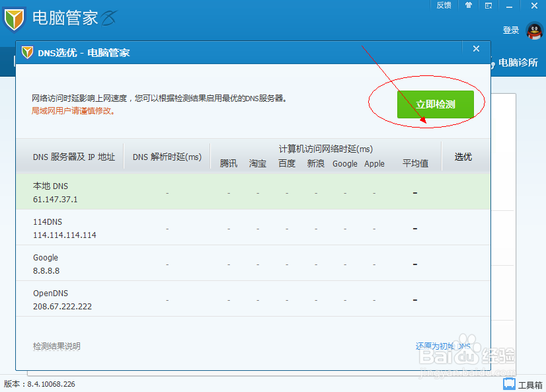Close the DNS选优 dialog
546x392 pixels.
click(x=476, y=49)
